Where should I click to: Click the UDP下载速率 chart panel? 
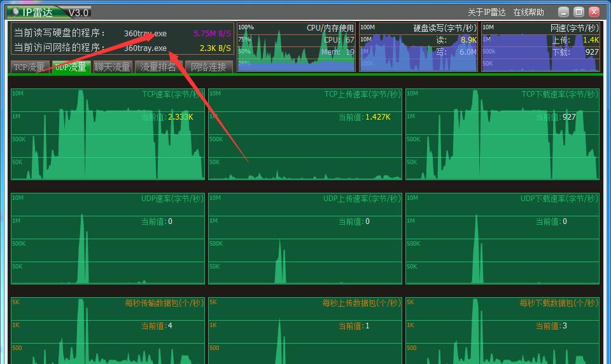point(502,239)
